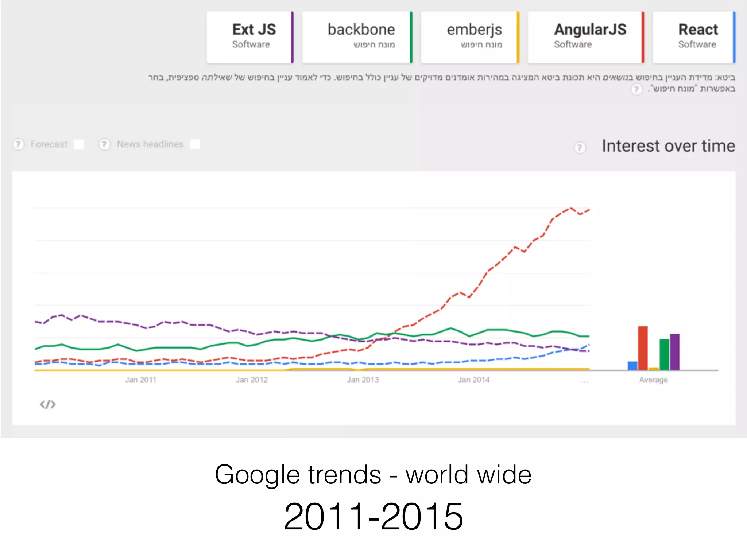
Task: Click the Jan 2013 timeline label
Action: coord(363,380)
